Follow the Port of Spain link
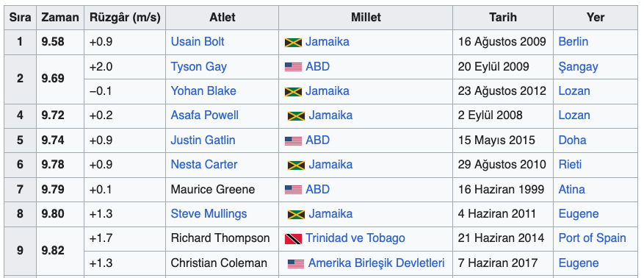The height and width of the screenshot is (278, 644). click(x=593, y=238)
